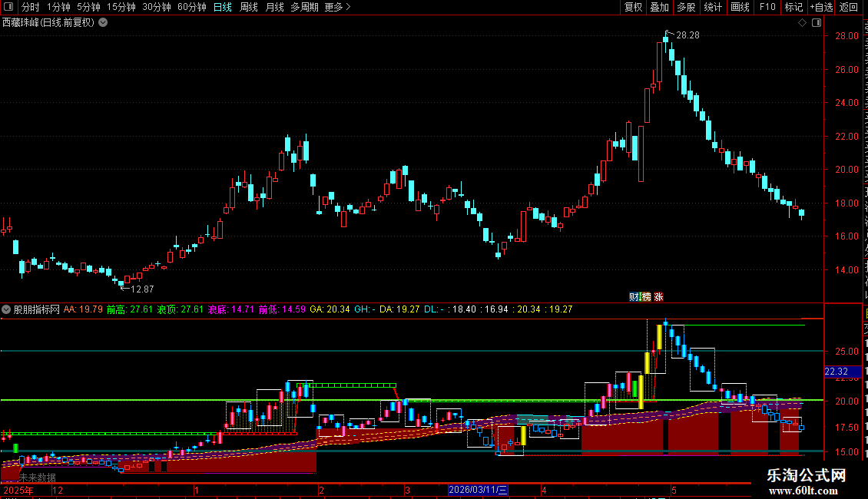Click the 叠加 overlay button

[x=660, y=7]
